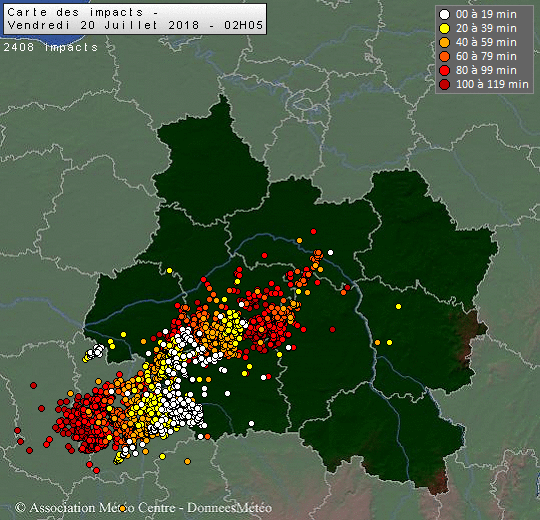Click the isolated yellow impact in the eastern region
This screenshot has height=520, width=540.
click(x=398, y=306)
